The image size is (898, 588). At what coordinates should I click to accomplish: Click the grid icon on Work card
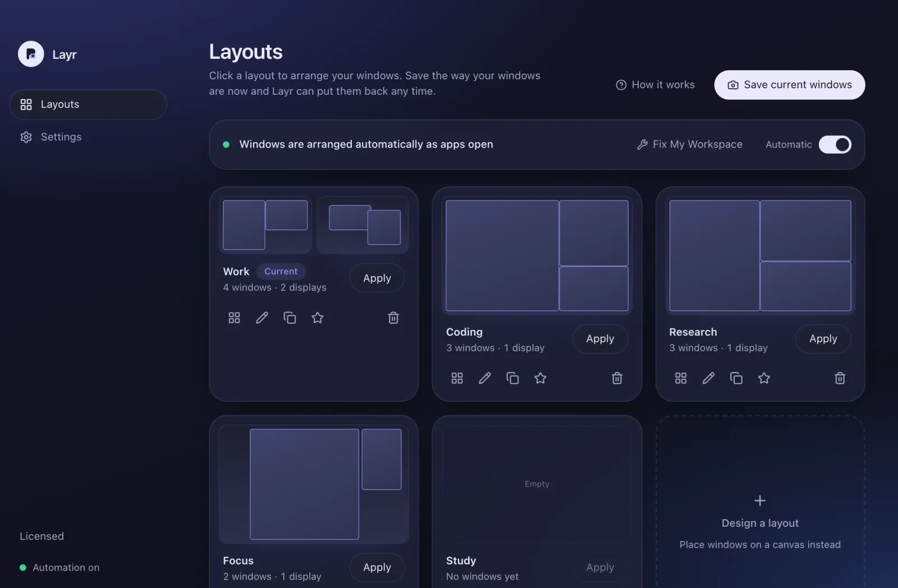(x=234, y=318)
